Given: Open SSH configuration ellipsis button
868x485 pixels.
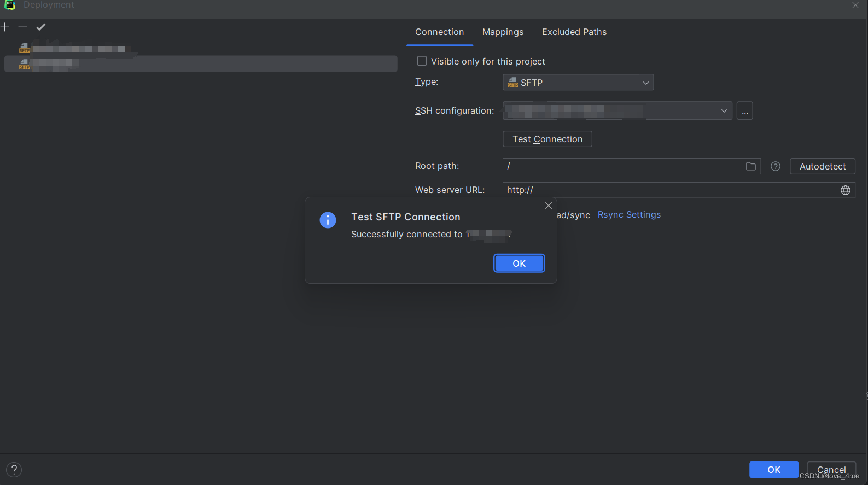Looking at the screenshot, I should 745,110.
